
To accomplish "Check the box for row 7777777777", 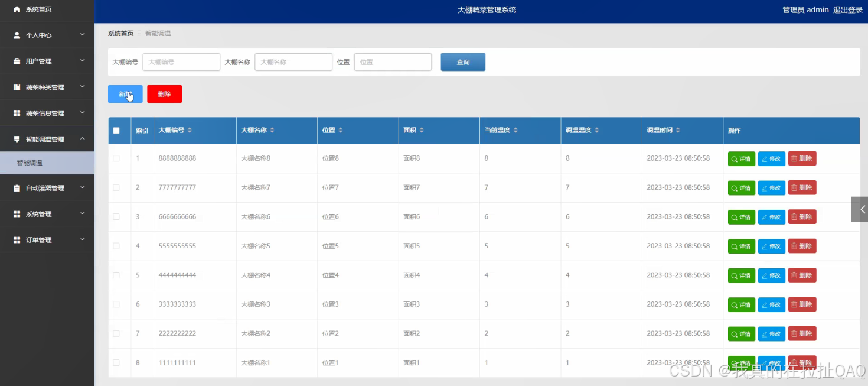I will [116, 187].
